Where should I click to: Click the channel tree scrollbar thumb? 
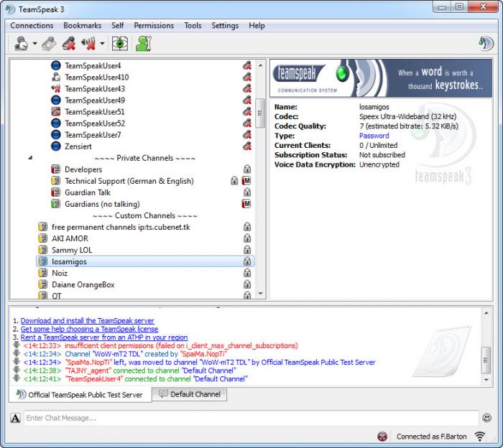260,113
